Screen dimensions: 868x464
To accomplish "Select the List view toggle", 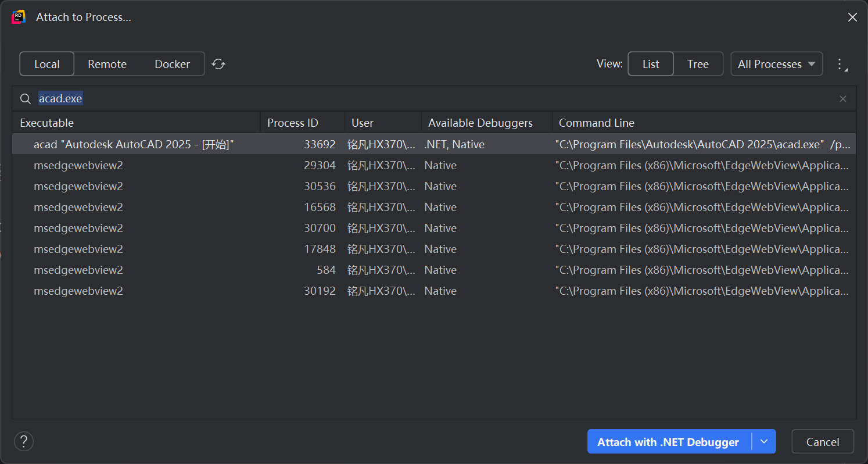I will 651,64.
